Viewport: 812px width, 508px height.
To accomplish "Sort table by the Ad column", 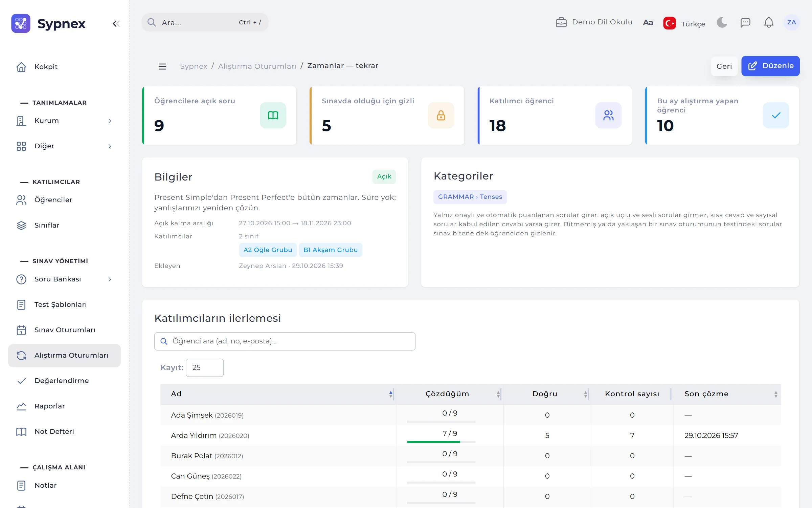I will (277, 394).
